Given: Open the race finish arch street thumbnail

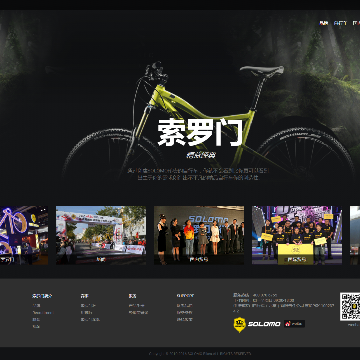Looking at the screenshot, I should (101, 235).
